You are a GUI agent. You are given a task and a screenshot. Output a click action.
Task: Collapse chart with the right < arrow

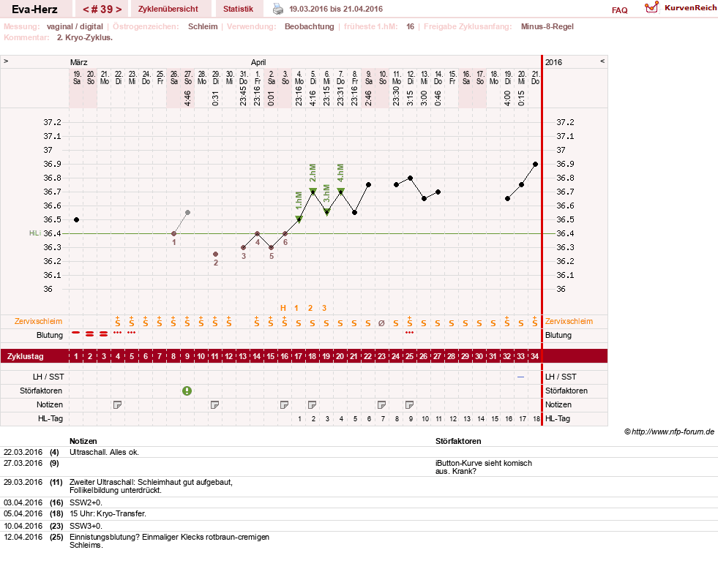[602, 61]
